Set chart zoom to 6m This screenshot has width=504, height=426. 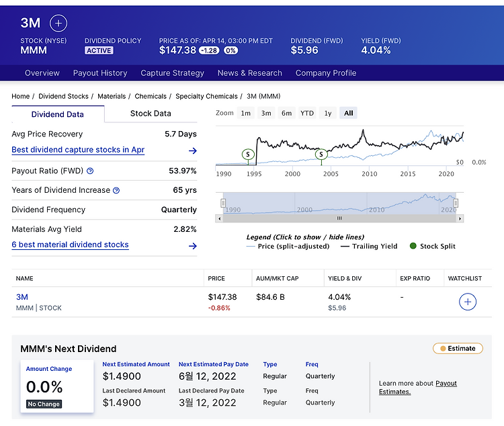[x=287, y=113]
